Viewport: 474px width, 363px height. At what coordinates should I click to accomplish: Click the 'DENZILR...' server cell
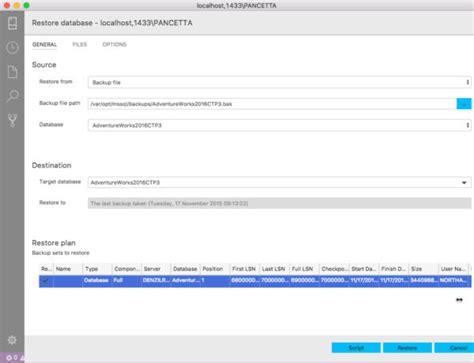[x=156, y=281]
